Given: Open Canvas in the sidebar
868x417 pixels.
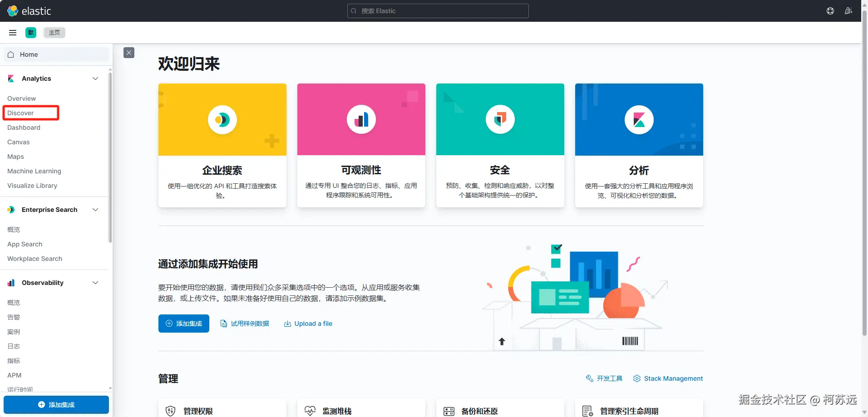Looking at the screenshot, I should tap(18, 142).
